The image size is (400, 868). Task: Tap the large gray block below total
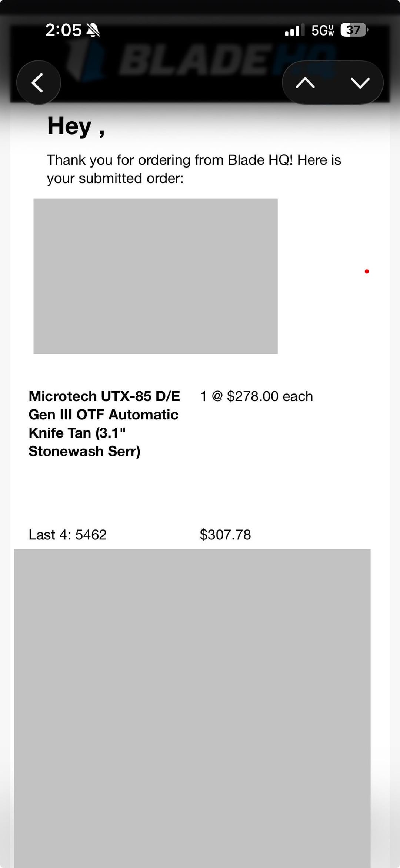tap(192, 704)
